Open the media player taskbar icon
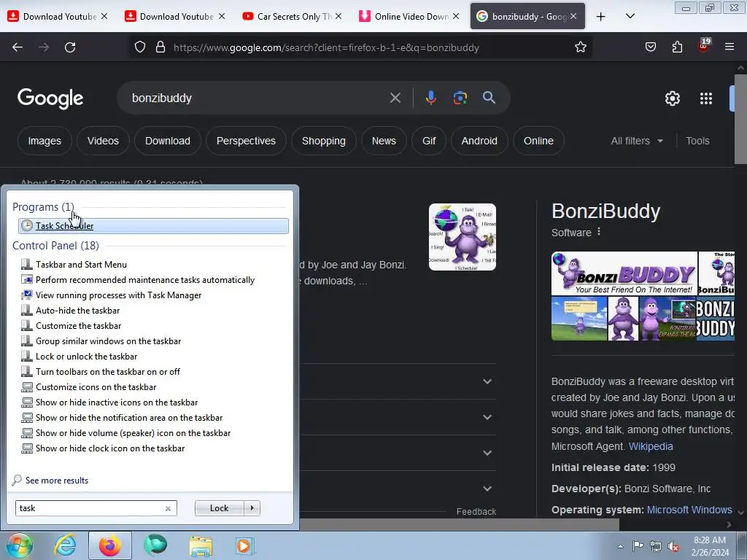Screen dimensions: 747x560 pos(244,545)
